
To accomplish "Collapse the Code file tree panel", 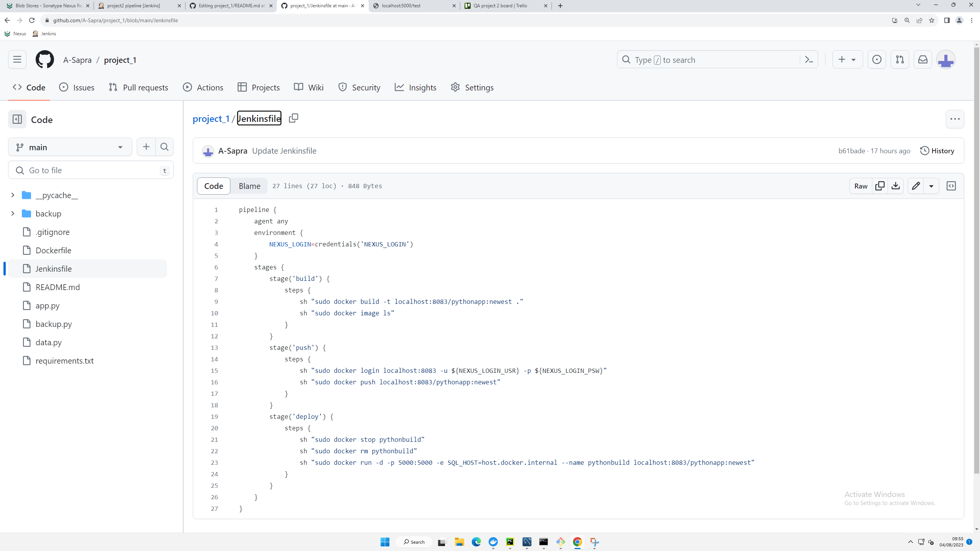I will click(x=17, y=119).
